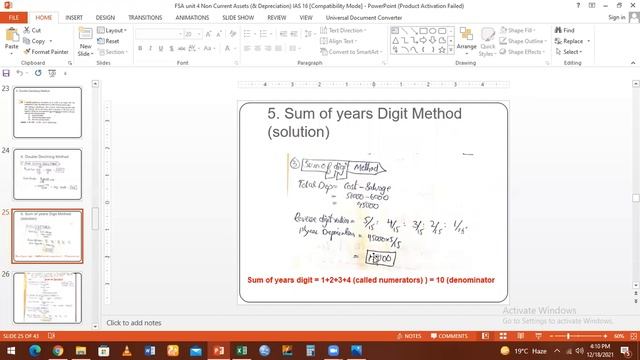Adjust the zoom slider handle
Screen dimensions: 640x360
[x=568, y=336]
